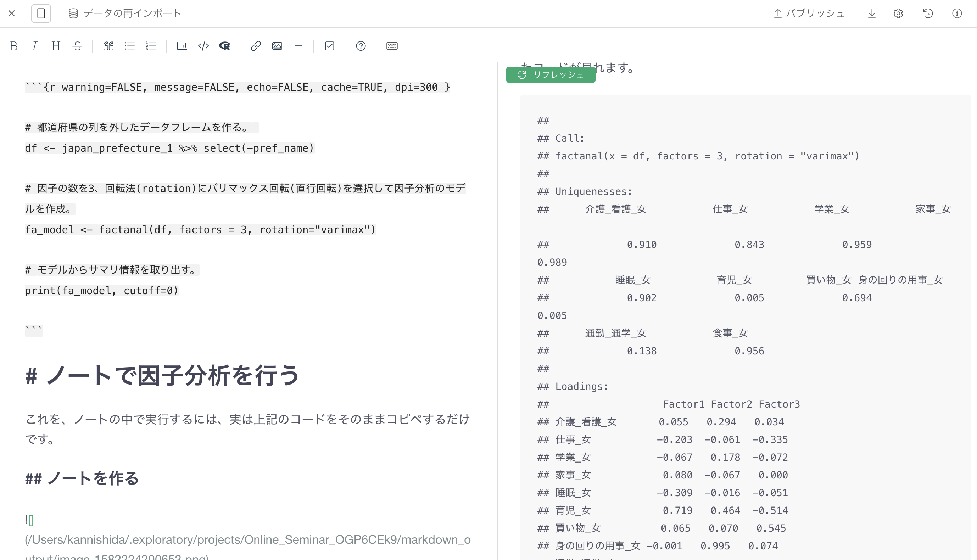The height and width of the screenshot is (560, 977).
Task: Insert a heading with H icon
Action: click(56, 46)
